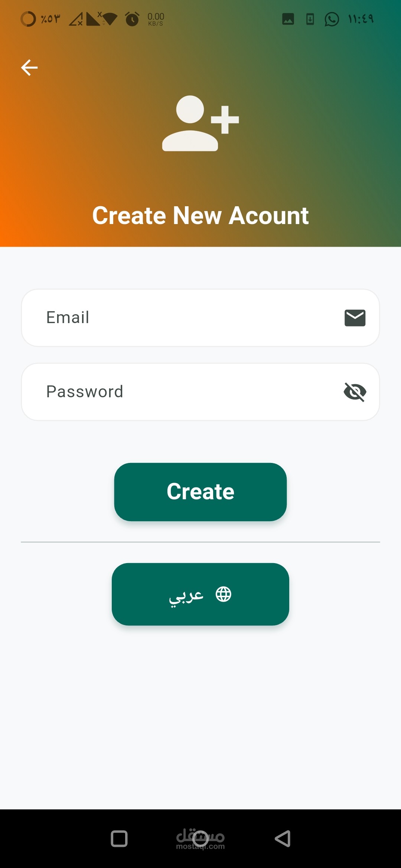Tap the image notification icon in the status bar
The height and width of the screenshot is (868, 401).
[288, 19]
